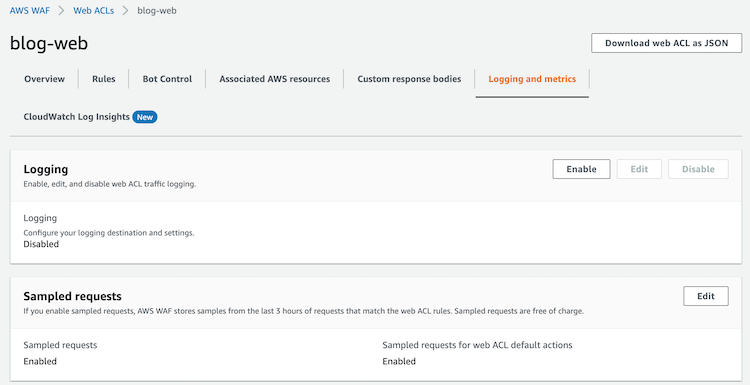The image size is (750, 385).
Task: Enable web ACL traffic logging
Action: point(581,169)
